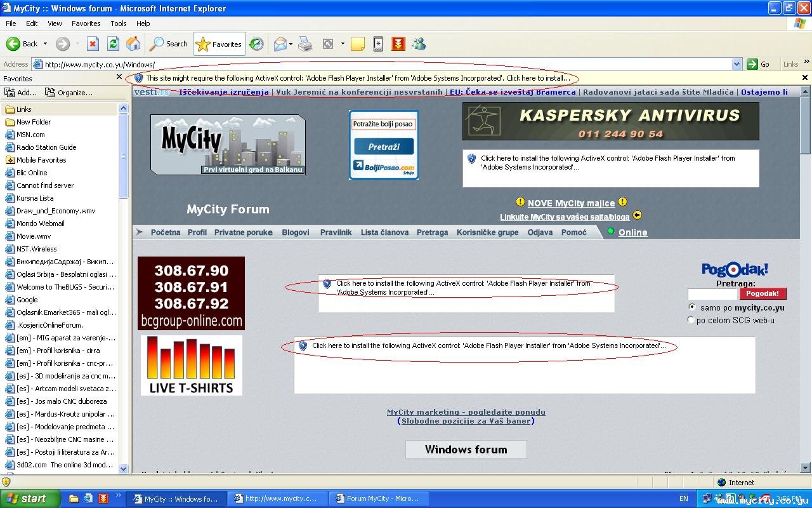Click the Print icon in the toolbar
This screenshot has width=812, height=508.
(x=305, y=44)
